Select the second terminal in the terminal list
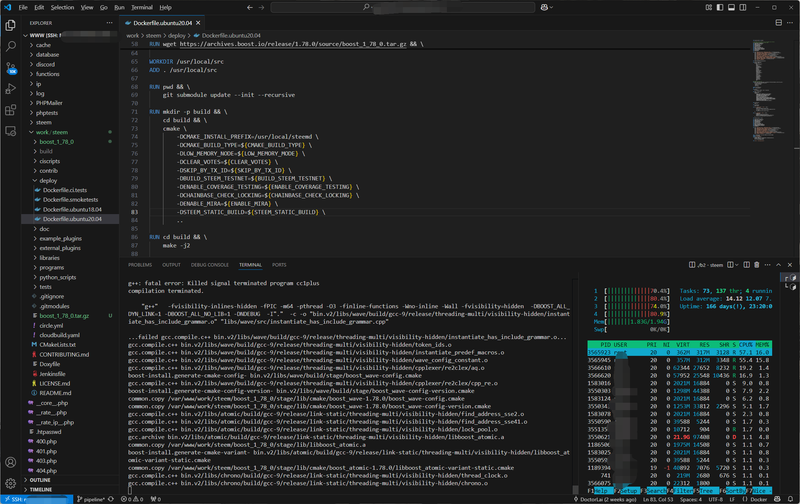 [x=791, y=287]
